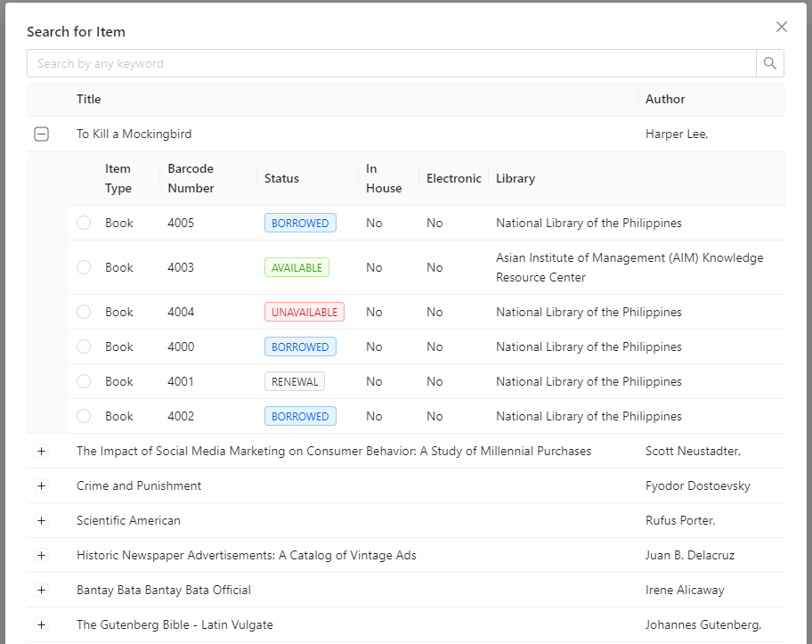
Task: Close the Search for Item dialog
Action: [782, 27]
